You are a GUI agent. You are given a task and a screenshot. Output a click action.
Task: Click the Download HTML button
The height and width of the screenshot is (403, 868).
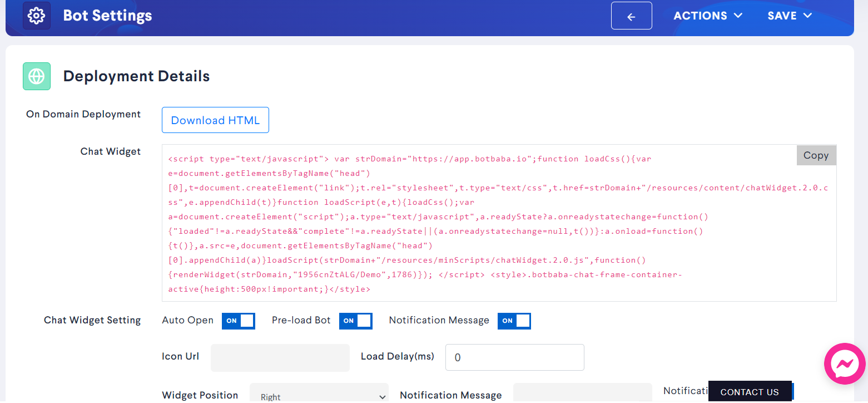click(215, 120)
